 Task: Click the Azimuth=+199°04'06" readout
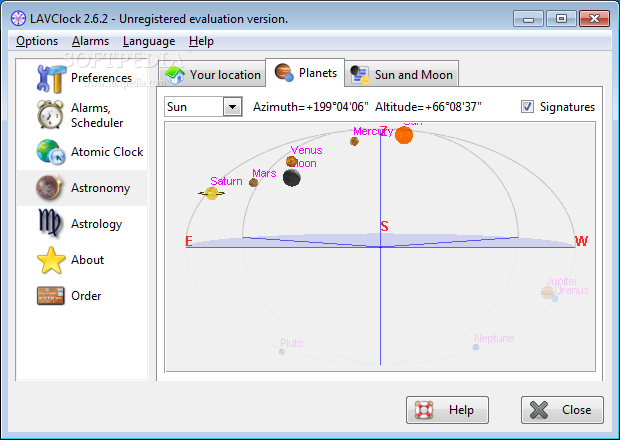pos(311,107)
